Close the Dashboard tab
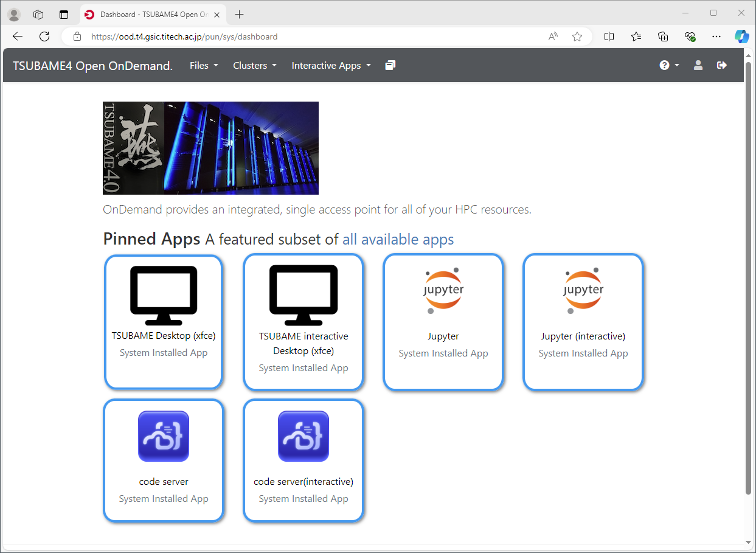This screenshot has height=553, width=756. pyautogui.click(x=217, y=15)
